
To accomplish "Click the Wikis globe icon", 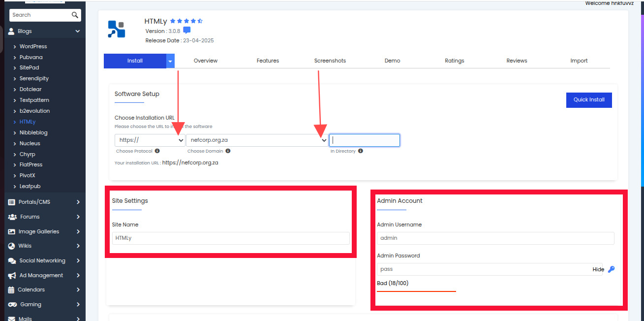I will 12,246.
